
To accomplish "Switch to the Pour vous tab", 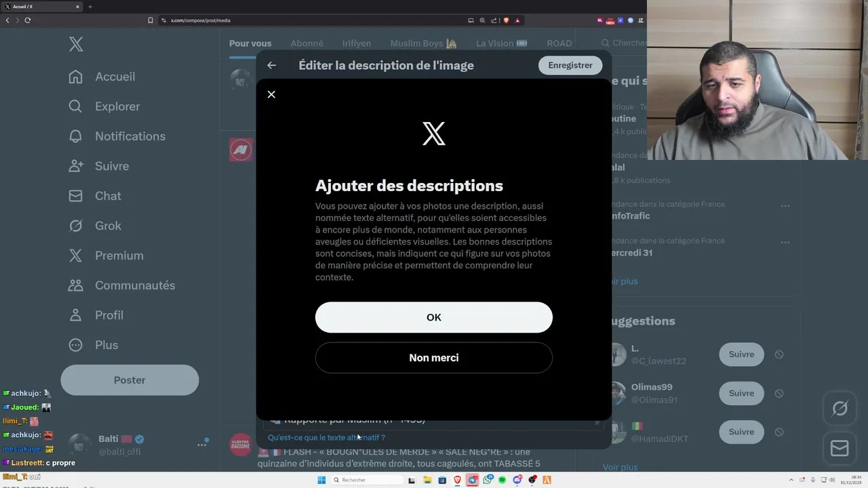I will click(x=250, y=43).
